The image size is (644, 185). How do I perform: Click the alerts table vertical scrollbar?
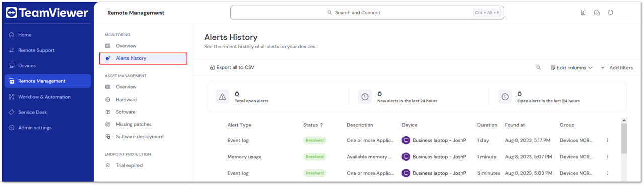pyautogui.click(x=624, y=138)
